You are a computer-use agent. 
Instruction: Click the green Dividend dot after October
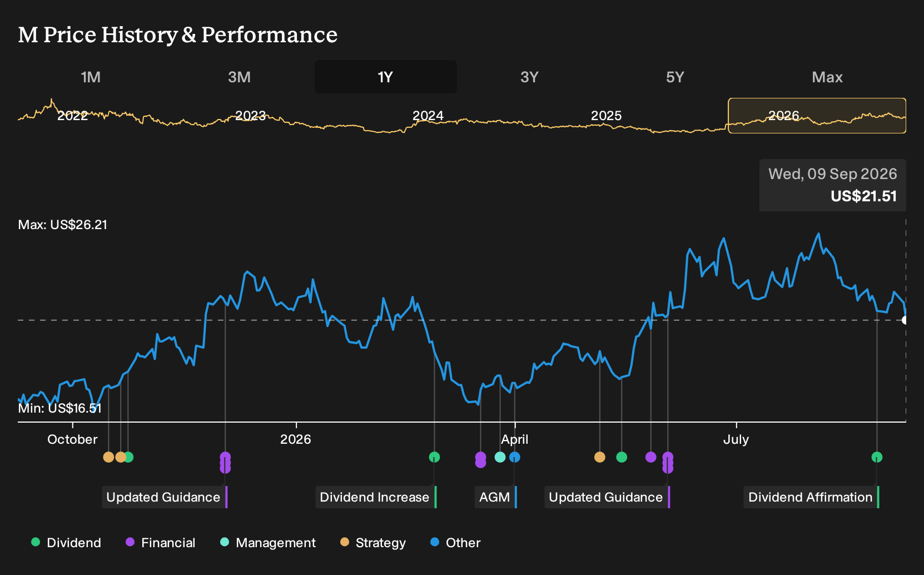point(128,457)
